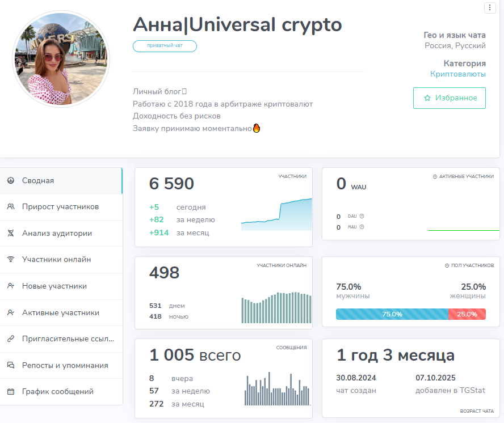Open the Криптовалюты category link

(x=457, y=74)
